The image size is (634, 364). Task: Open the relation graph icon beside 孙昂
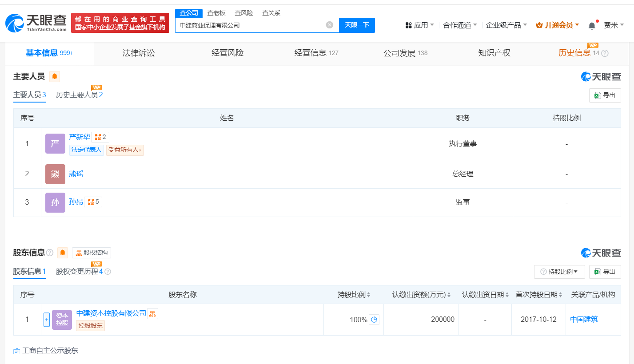point(93,202)
